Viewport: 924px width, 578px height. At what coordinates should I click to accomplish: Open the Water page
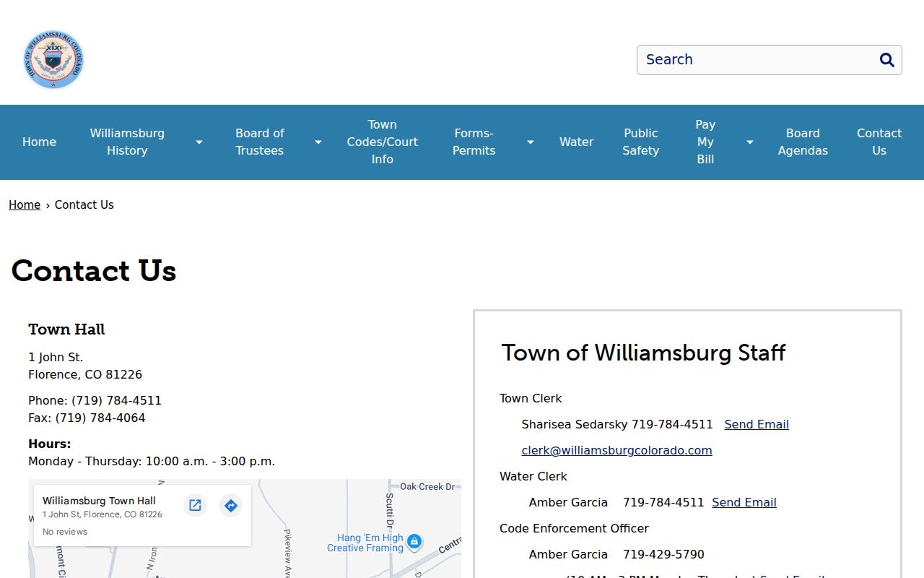coord(577,142)
